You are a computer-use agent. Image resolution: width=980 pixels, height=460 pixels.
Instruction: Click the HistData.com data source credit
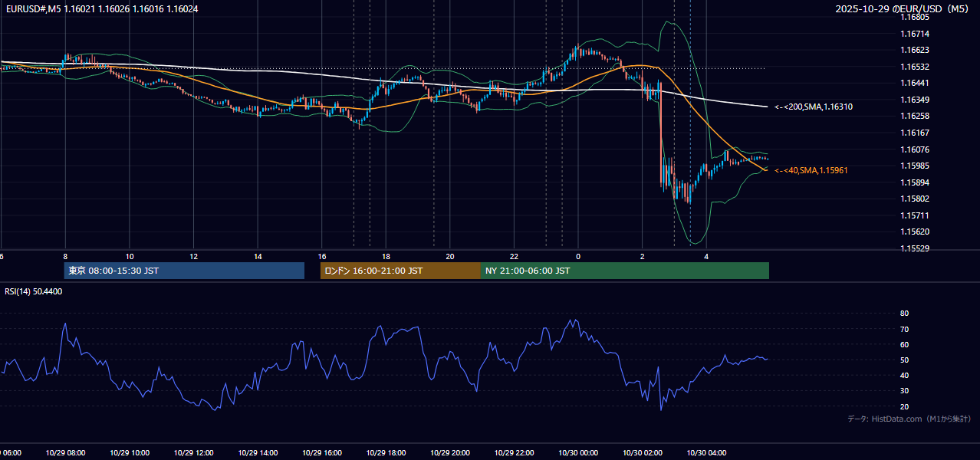909,419
